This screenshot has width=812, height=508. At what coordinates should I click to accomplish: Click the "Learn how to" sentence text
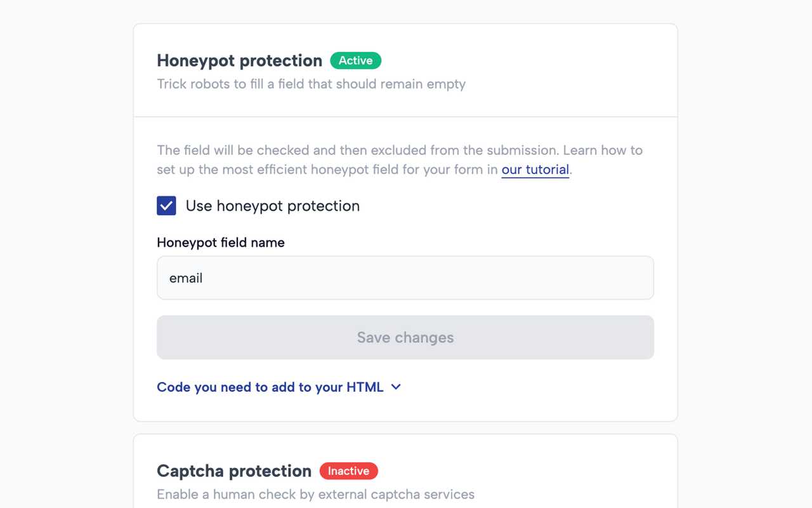pos(603,150)
